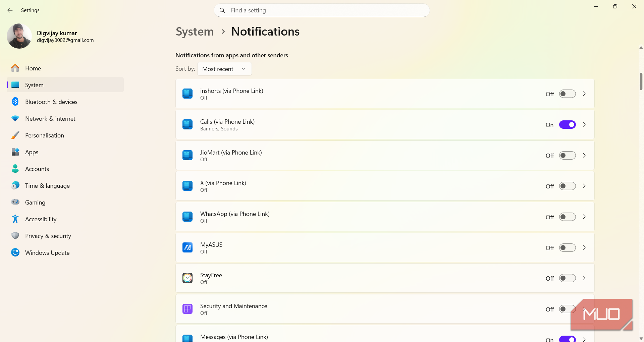644x342 pixels.
Task: Expand Calls notification settings chevron
Action: tap(584, 125)
